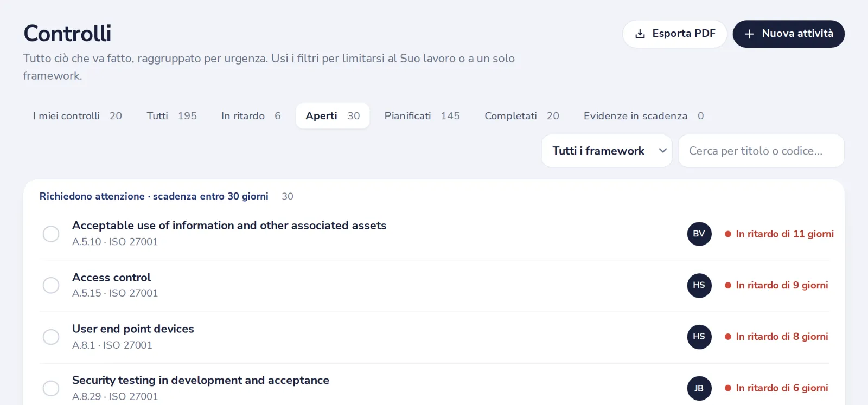868x405 pixels.
Task: Mark Access control as complete
Action: (x=51, y=285)
